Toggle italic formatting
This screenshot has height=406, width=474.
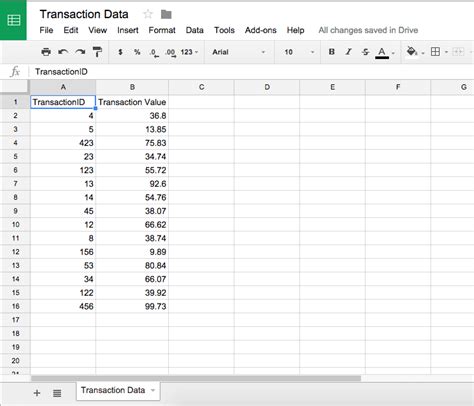[348, 52]
